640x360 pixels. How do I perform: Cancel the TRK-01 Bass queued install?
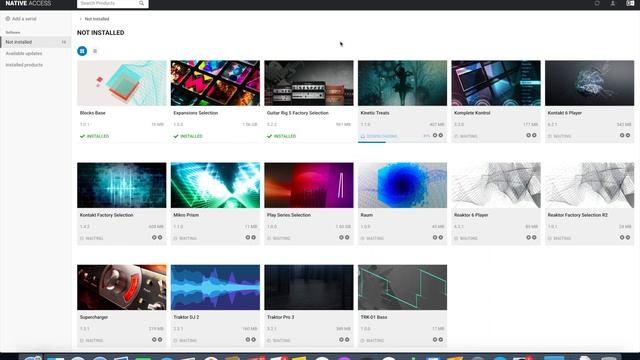440,340
